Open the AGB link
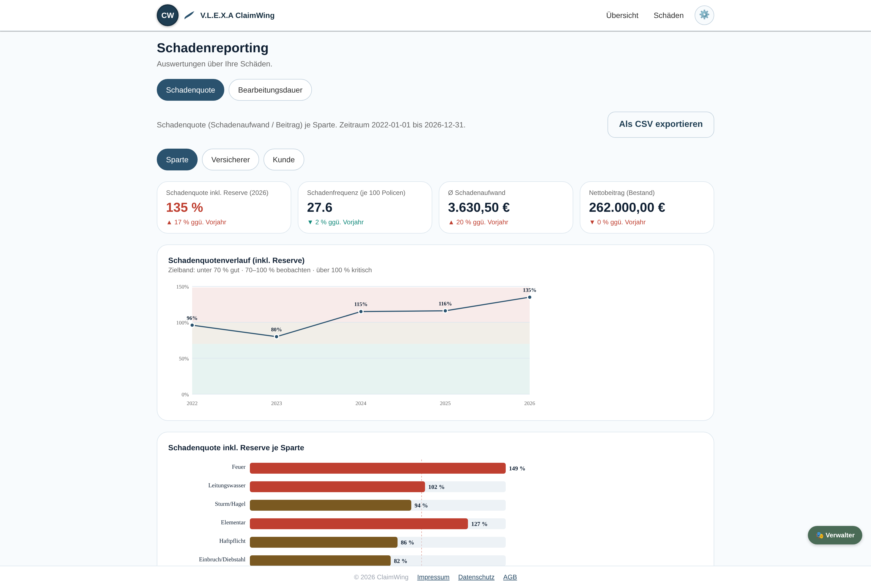This screenshot has height=588, width=871. point(510,577)
